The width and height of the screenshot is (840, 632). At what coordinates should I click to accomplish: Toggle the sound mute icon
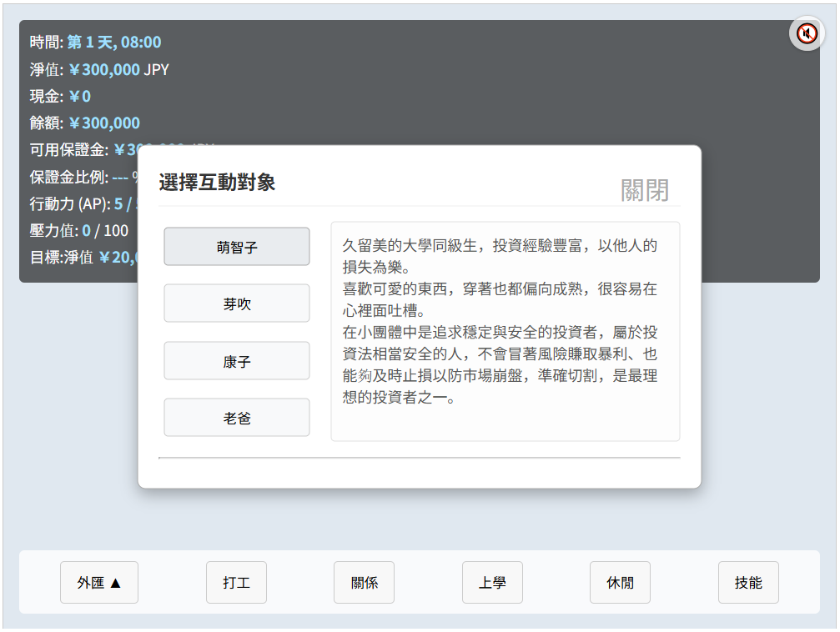coord(807,33)
